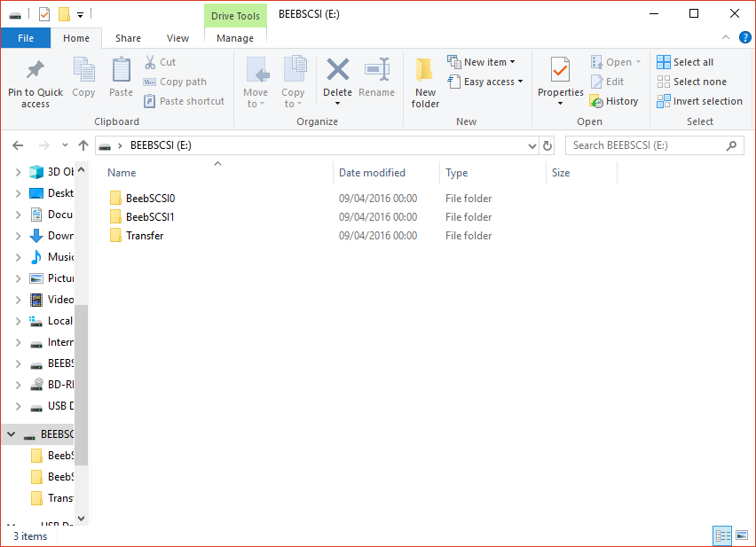Open the Customize Quick Access Toolbar dropdown
Screen dimensions: 756x547
pos(80,15)
